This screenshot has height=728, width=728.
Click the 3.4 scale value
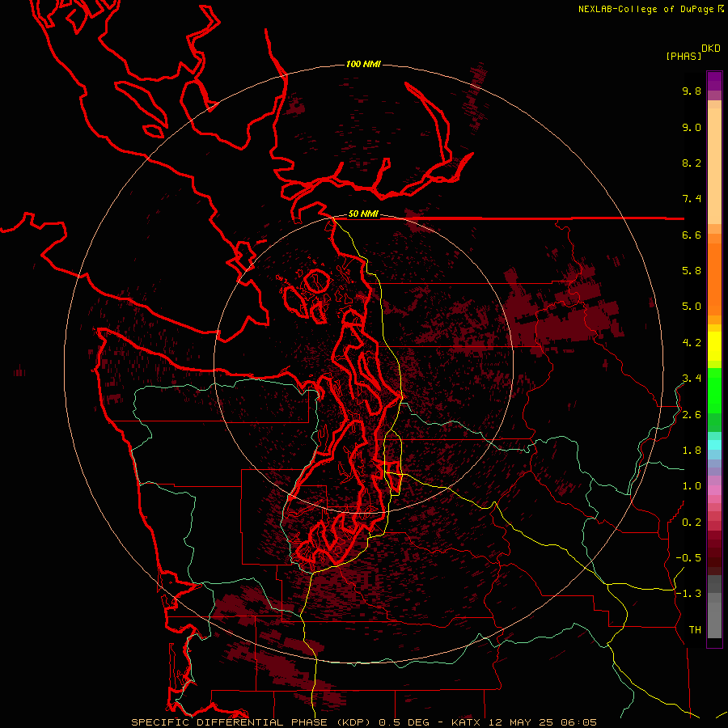tap(692, 379)
